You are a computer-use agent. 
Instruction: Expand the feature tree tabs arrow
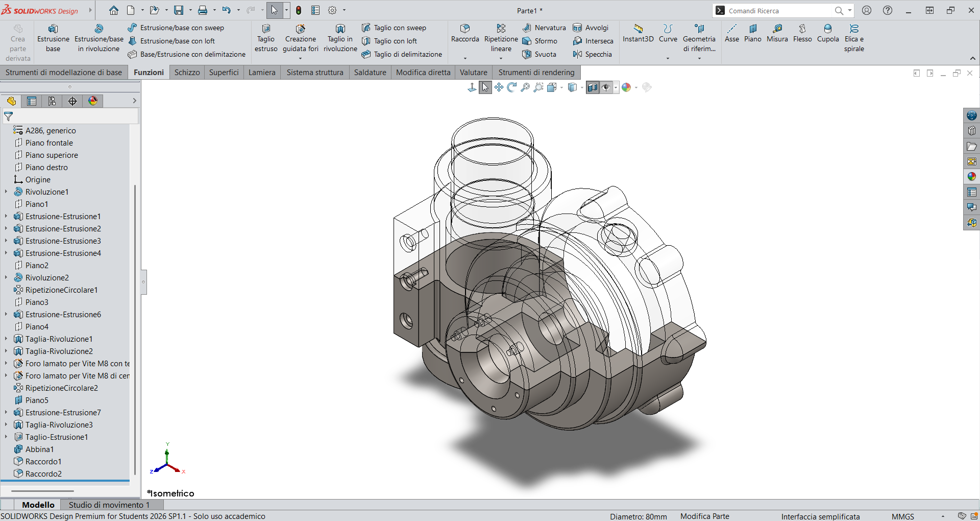134,101
